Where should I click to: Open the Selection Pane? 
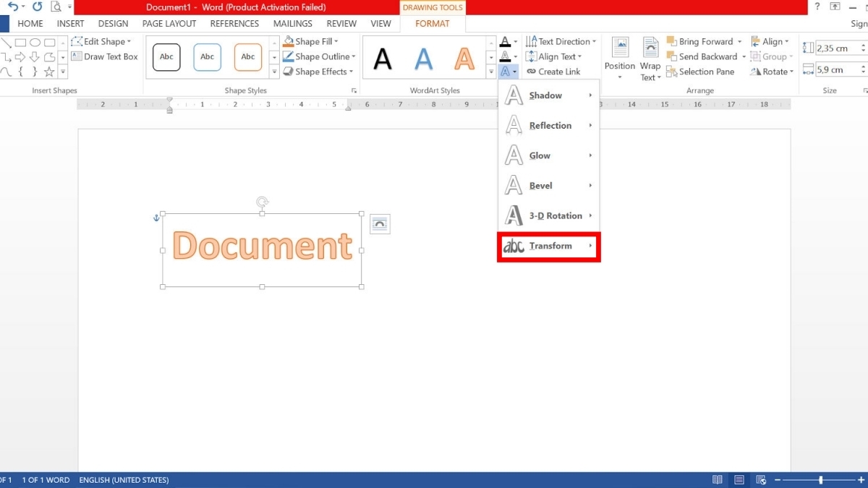pos(700,72)
